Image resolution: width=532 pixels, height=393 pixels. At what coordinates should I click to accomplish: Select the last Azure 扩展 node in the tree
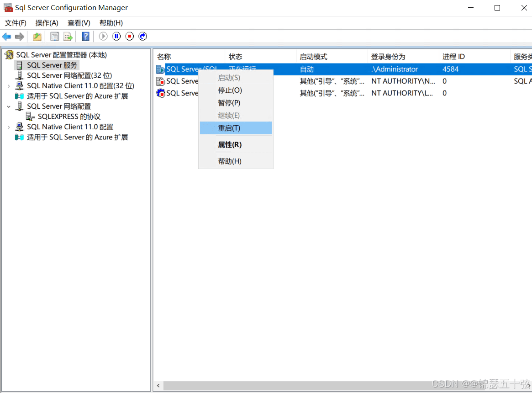pyautogui.click(x=77, y=137)
